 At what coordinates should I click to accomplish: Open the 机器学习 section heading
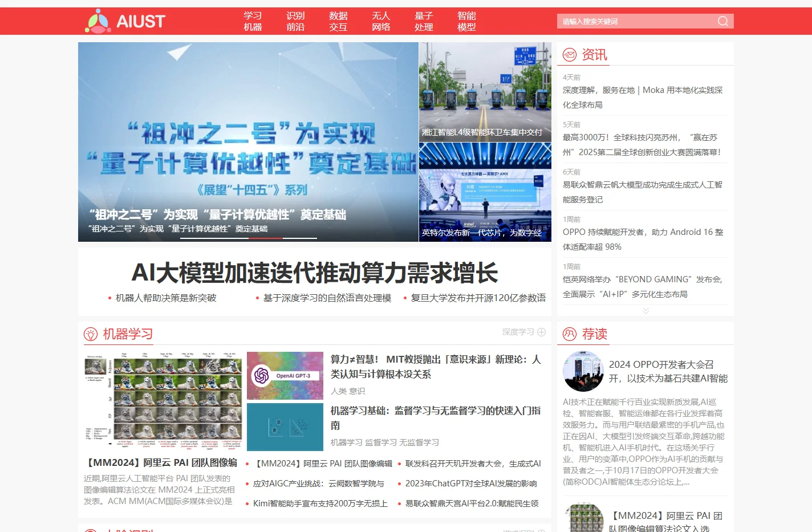point(128,334)
